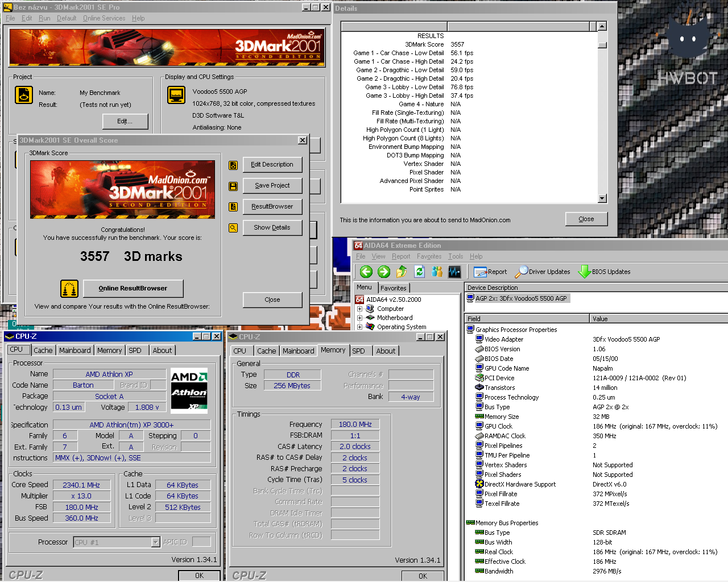Click Driver Updates in AIDA64 toolbar
The height and width of the screenshot is (582, 728).
point(543,272)
